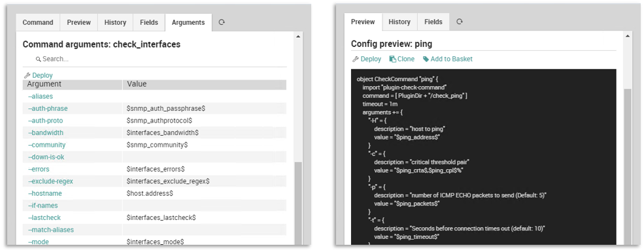Click the Add to Basket tag icon
This screenshot has height=250, width=644.
[426, 59]
